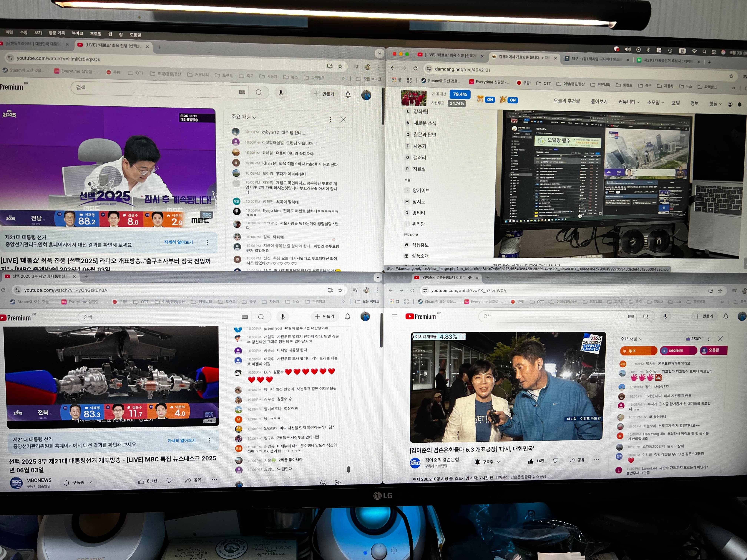Open the YouTube guide hamburger menu in the 김어준 window

coord(394,316)
